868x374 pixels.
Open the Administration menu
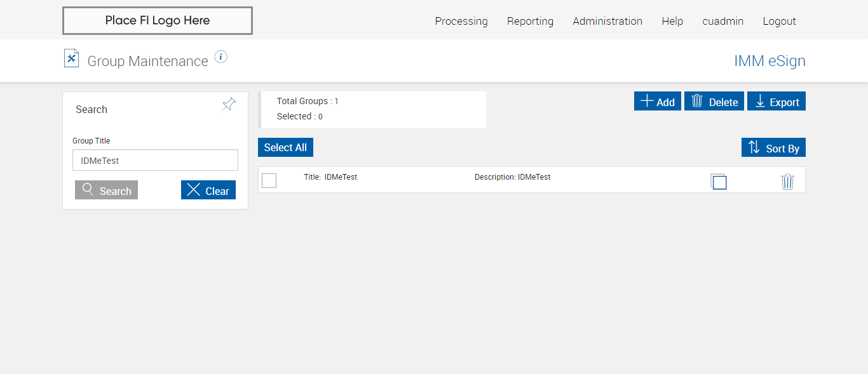click(x=607, y=21)
